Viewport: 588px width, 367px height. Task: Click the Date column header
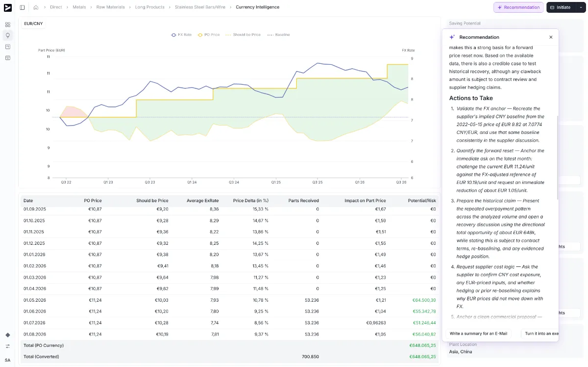(x=28, y=201)
